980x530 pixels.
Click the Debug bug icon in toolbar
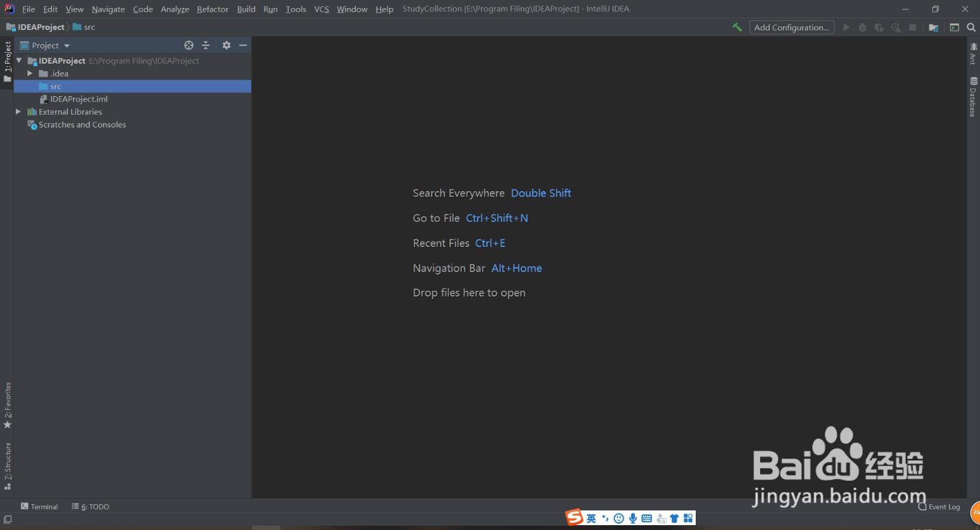click(862, 28)
